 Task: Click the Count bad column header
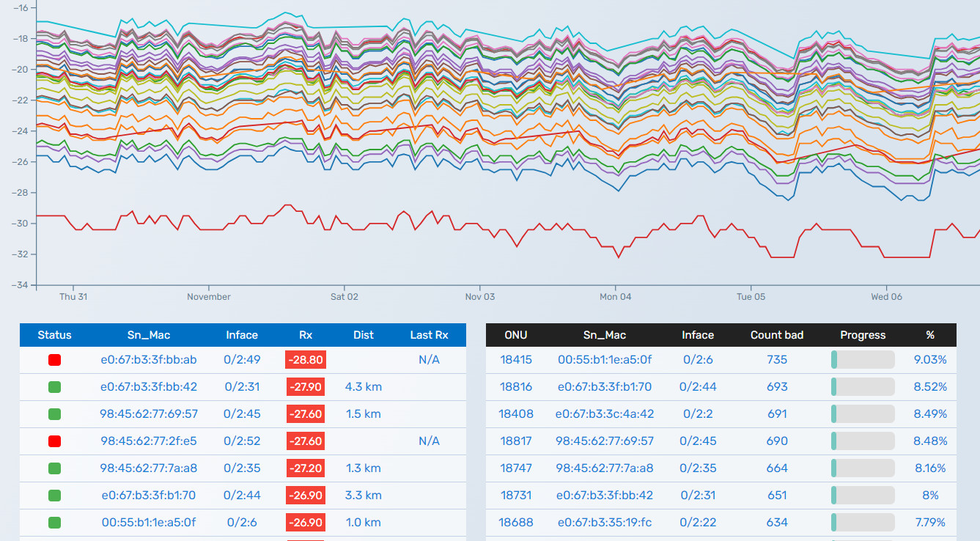(x=777, y=335)
